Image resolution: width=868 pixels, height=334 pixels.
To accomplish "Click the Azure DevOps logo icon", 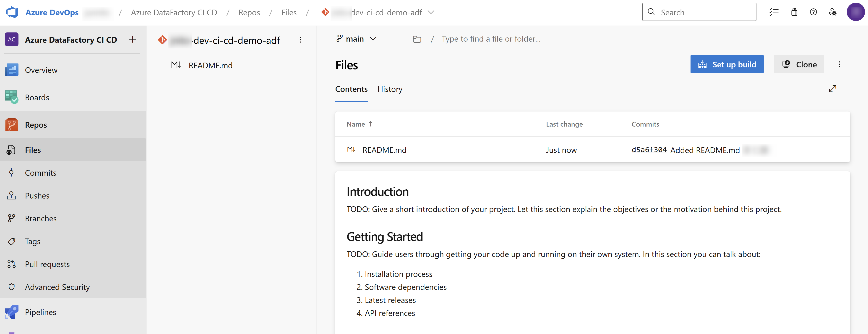I will point(12,12).
